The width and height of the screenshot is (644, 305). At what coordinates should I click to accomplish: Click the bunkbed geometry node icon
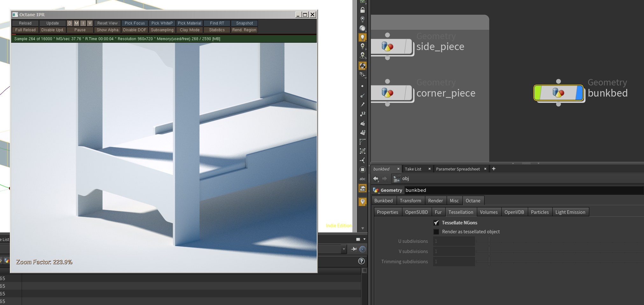(x=558, y=93)
